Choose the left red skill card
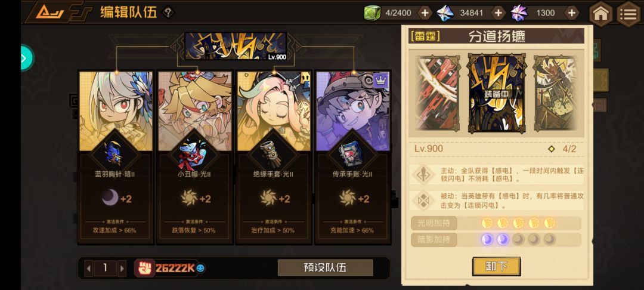Image resolution: width=644 pixels, height=290 pixels. point(438,94)
